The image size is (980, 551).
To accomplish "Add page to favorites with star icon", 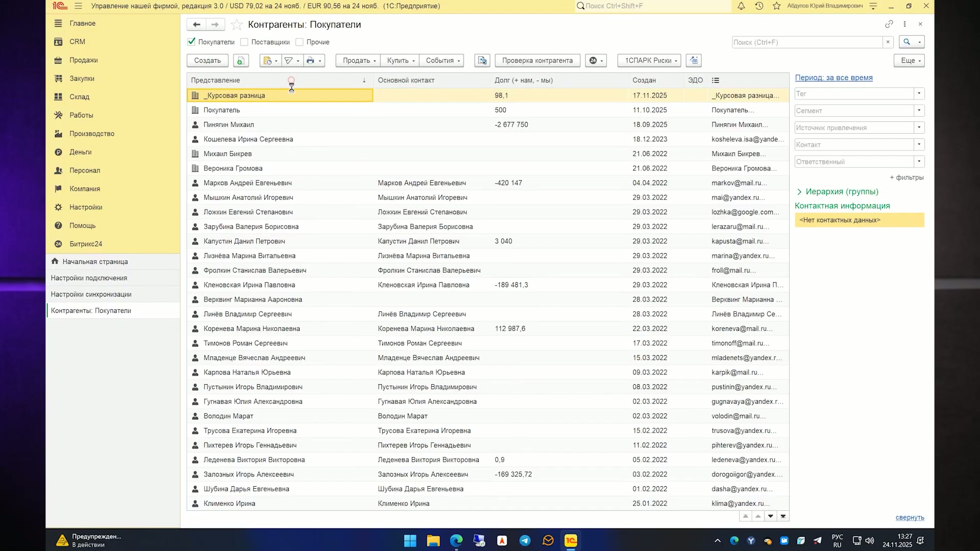I will coord(236,24).
